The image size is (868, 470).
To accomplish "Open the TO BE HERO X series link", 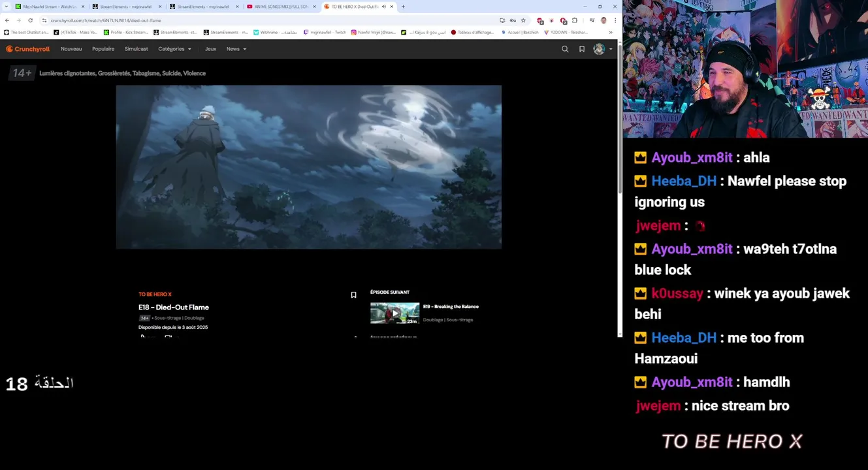I will [x=155, y=294].
